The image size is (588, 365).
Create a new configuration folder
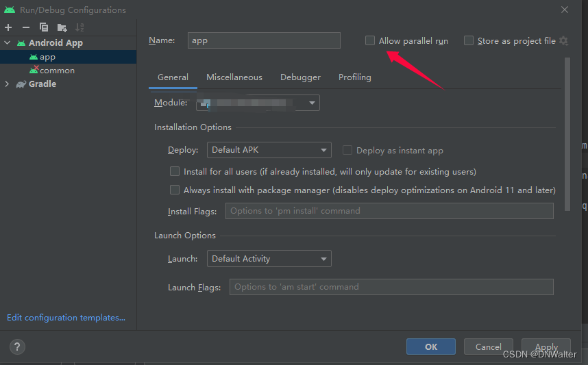(x=62, y=27)
